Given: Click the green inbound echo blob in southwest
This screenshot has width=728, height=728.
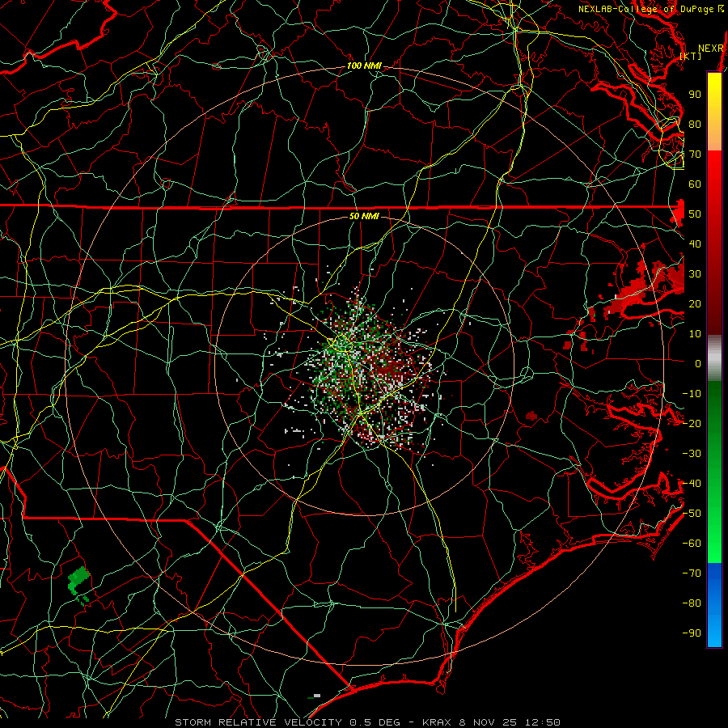Looking at the screenshot, I should coord(78,582).
